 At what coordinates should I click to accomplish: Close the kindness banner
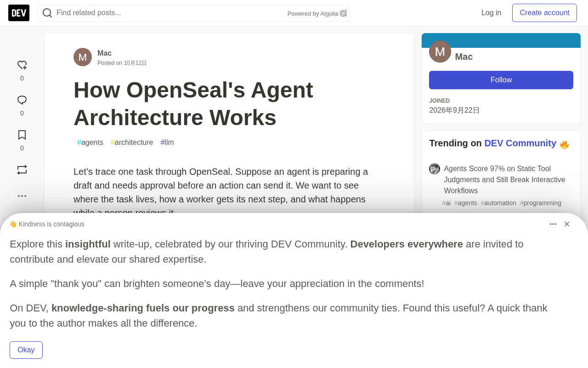pyautogui.click(x=567, y=224)
